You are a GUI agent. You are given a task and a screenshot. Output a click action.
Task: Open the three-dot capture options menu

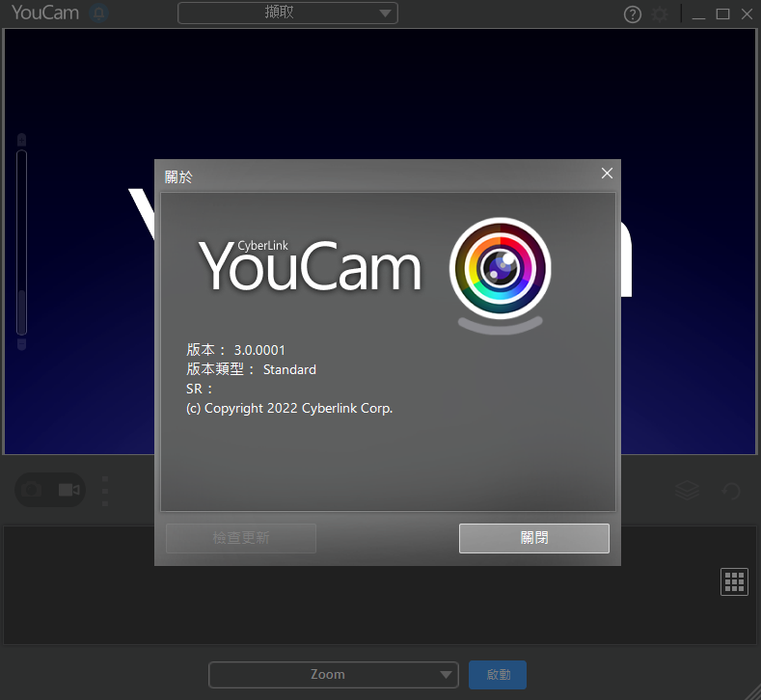[x=105, y=491]
